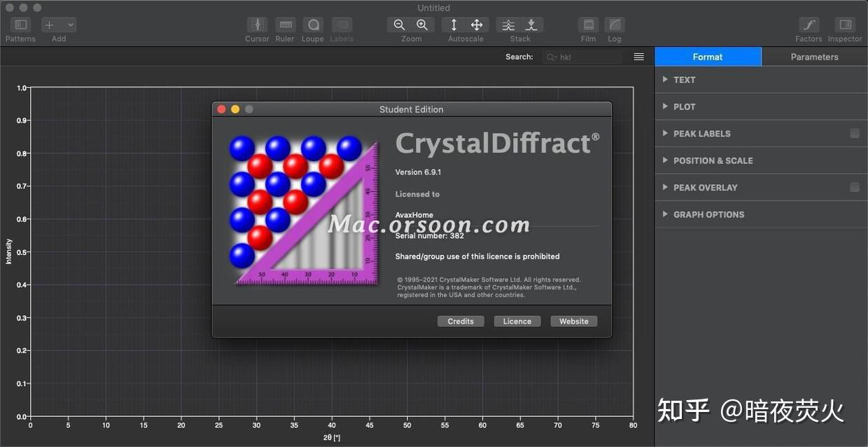This screenshot has height=447, width=868.
Task: Click the Labels toolbar icon
Action: tap(342, 25)
